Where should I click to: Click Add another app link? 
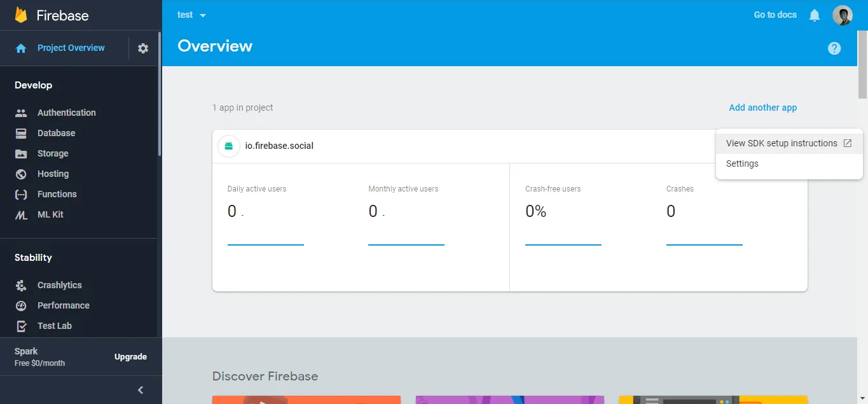[762, 108]
